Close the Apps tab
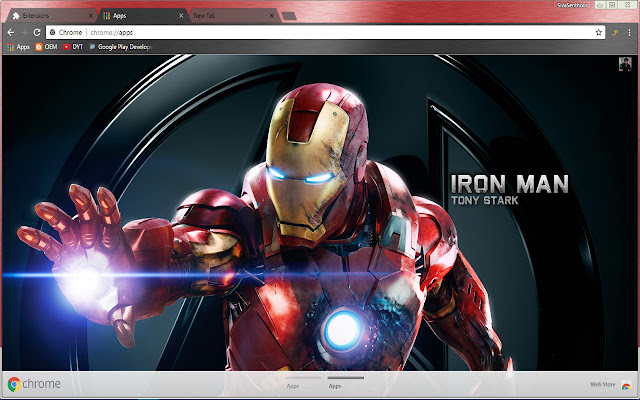Viewport: 640px width, 400px height. coord(181,16)
